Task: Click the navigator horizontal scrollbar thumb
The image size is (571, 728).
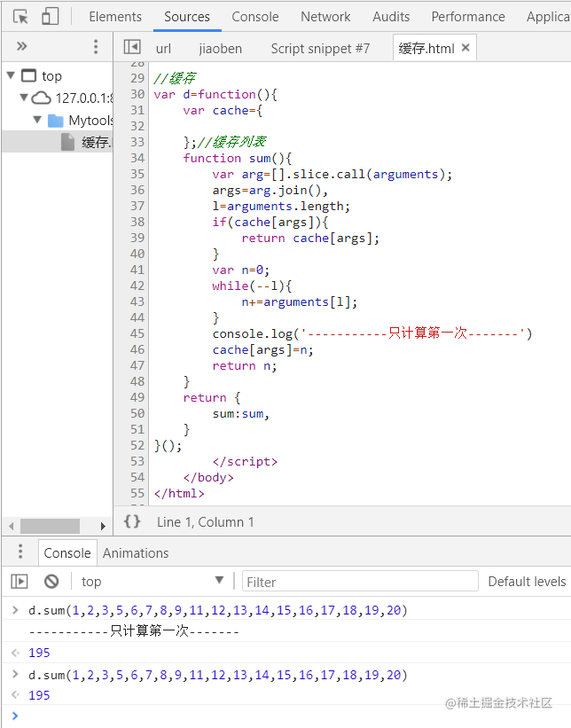Action: (51, 526)
